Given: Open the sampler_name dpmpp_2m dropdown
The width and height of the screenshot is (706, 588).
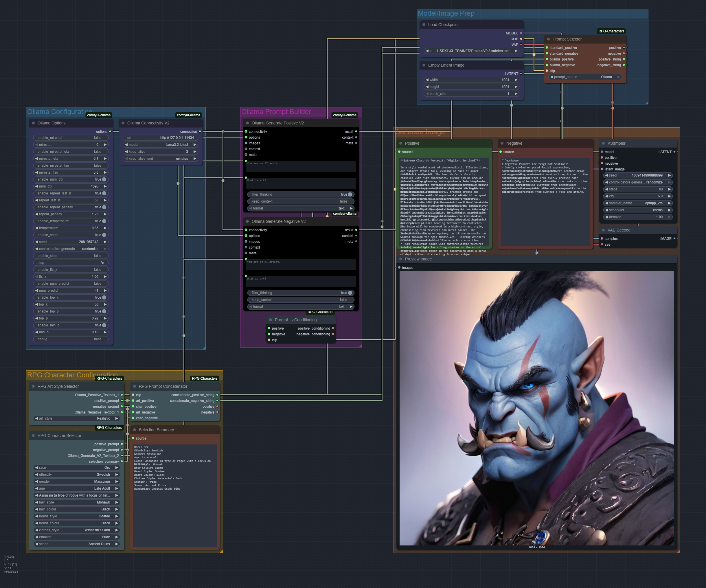Looking at the screenshot, I should 638,203.
